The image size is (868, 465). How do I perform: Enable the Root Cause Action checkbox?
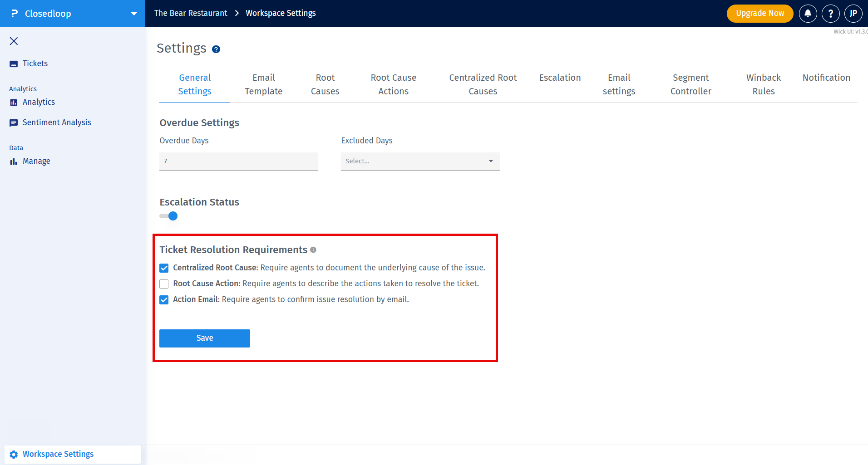[164, 284]
